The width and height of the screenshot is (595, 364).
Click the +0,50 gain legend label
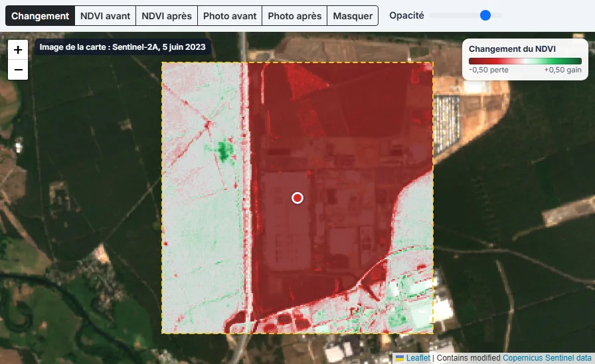coord(562,70)
